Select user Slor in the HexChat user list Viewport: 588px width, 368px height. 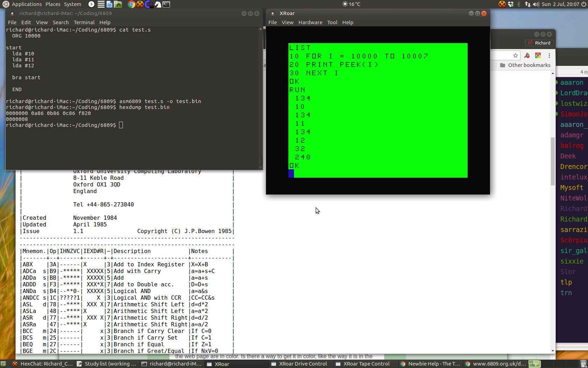568,272
